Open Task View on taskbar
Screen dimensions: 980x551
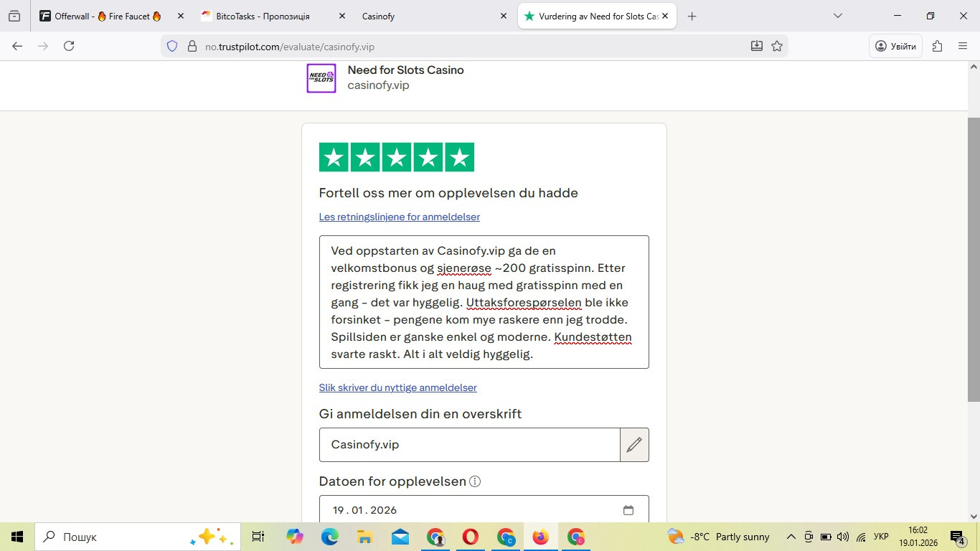tap(258, 537)
